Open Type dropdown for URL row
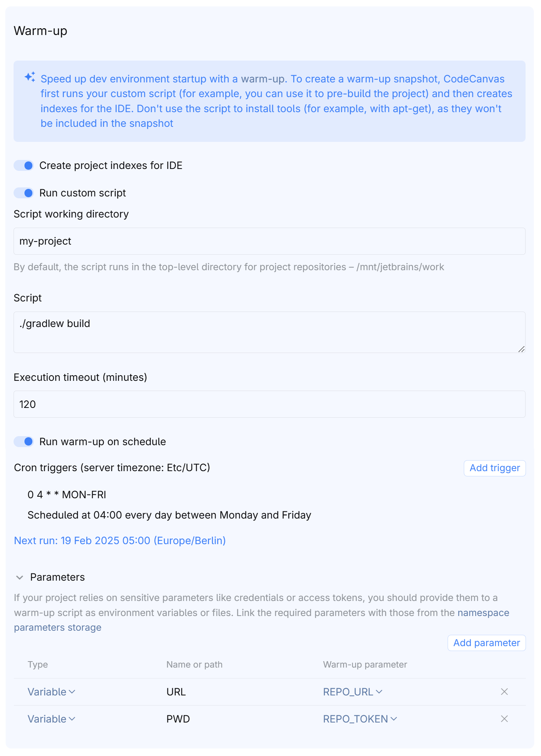541x756 pixels. pos(52,692)
